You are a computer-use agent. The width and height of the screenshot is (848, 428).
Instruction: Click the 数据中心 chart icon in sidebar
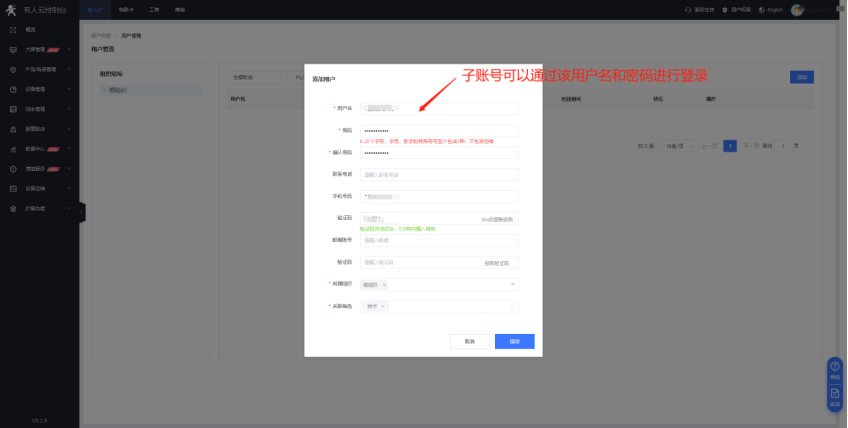click(x=13, y=148)
